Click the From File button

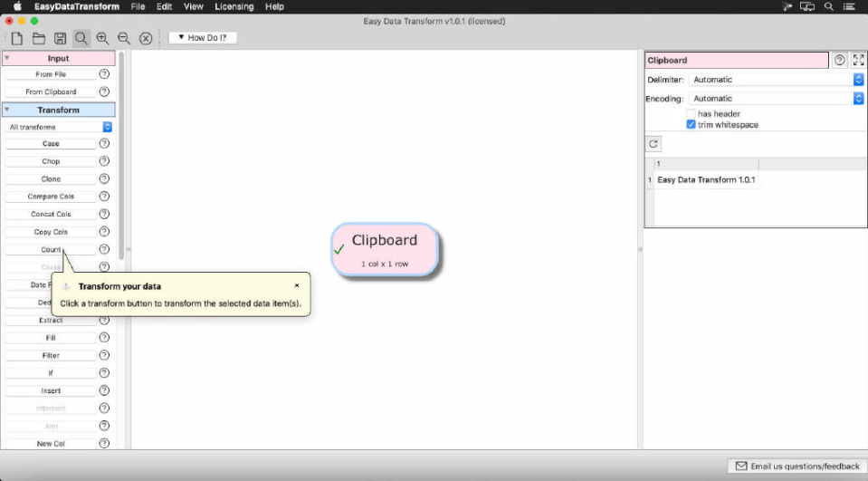(51, 74)
